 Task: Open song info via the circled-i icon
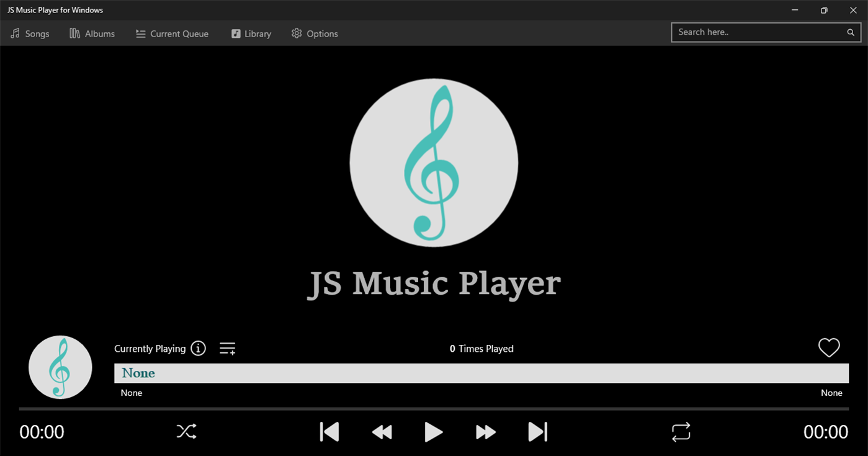pyautogui.click(x=198, y=348)
